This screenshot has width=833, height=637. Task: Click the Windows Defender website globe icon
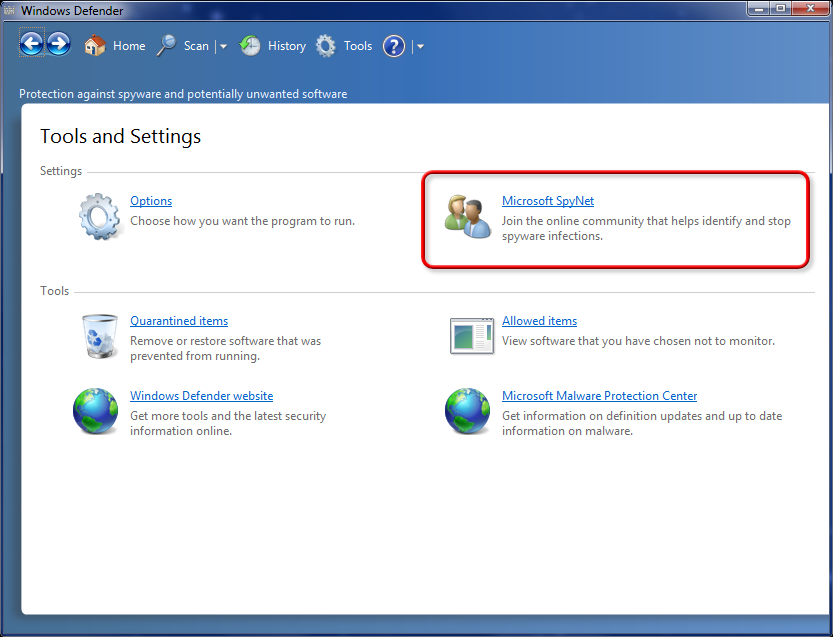tap(95, 412)
